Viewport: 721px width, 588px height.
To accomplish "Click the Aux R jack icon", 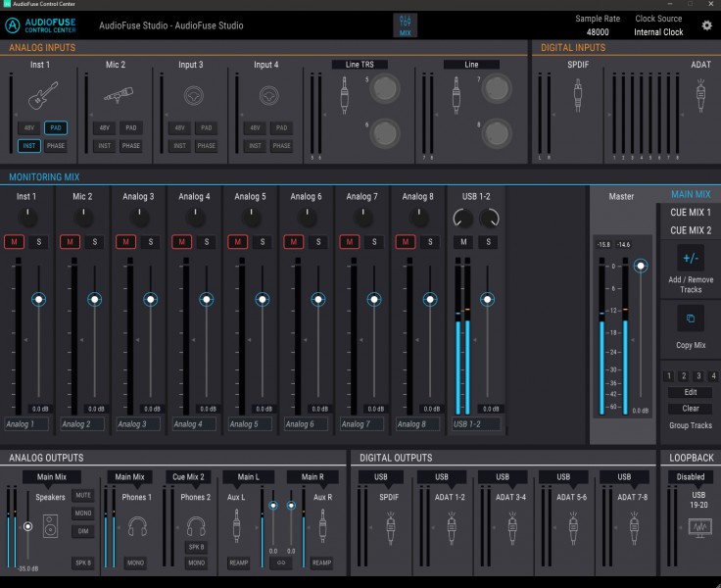I will click(323, 526).
